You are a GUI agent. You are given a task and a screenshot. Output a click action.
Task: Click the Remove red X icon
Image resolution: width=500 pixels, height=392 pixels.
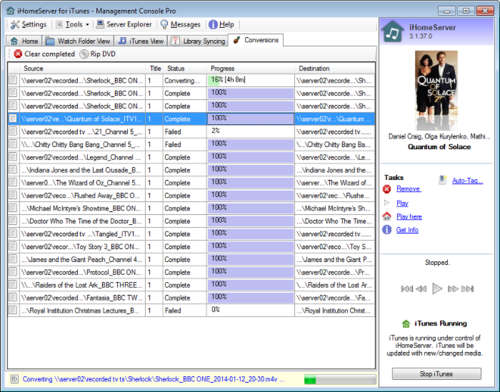click(x=387, y=189)
